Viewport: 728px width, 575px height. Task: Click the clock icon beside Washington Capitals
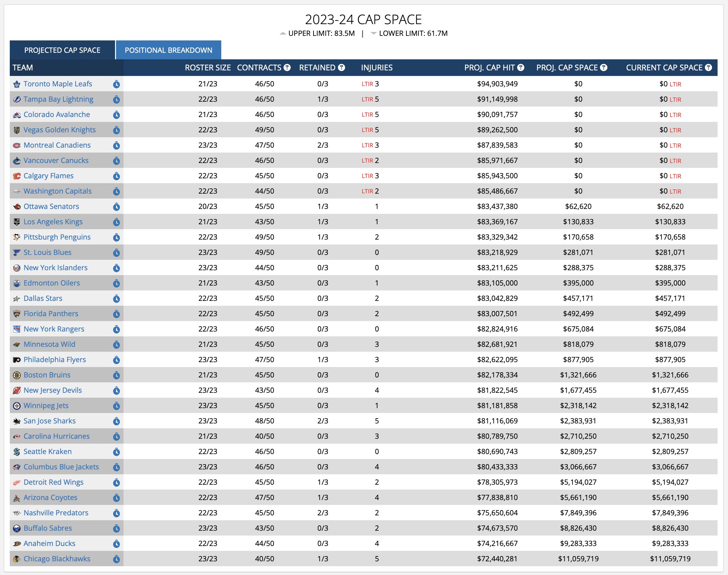(x=116, y=191)
